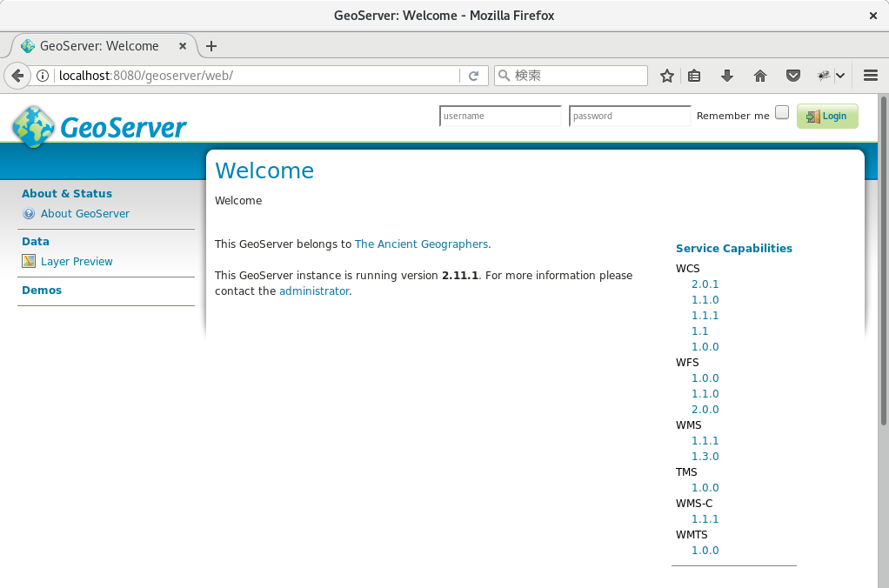889x588 pixels.
Task: Reload the page with the refresh icon
Action: click(x=473, y=76)
